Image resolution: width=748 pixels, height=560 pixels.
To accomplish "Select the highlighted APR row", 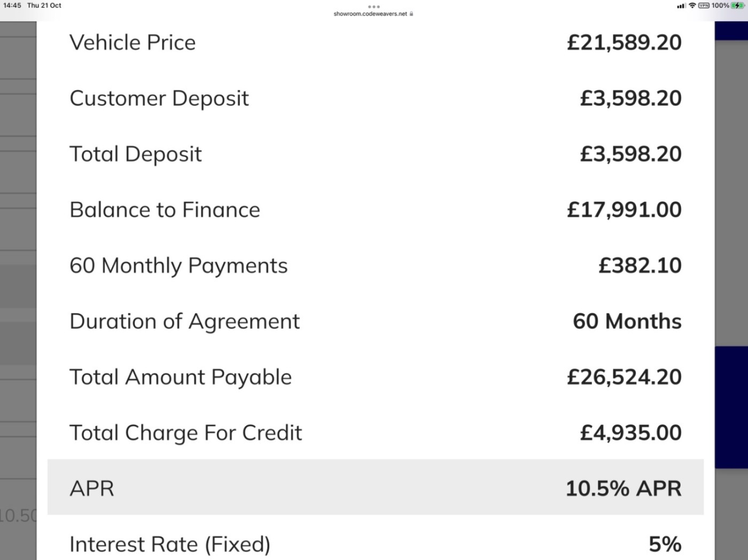I will 376,487.
